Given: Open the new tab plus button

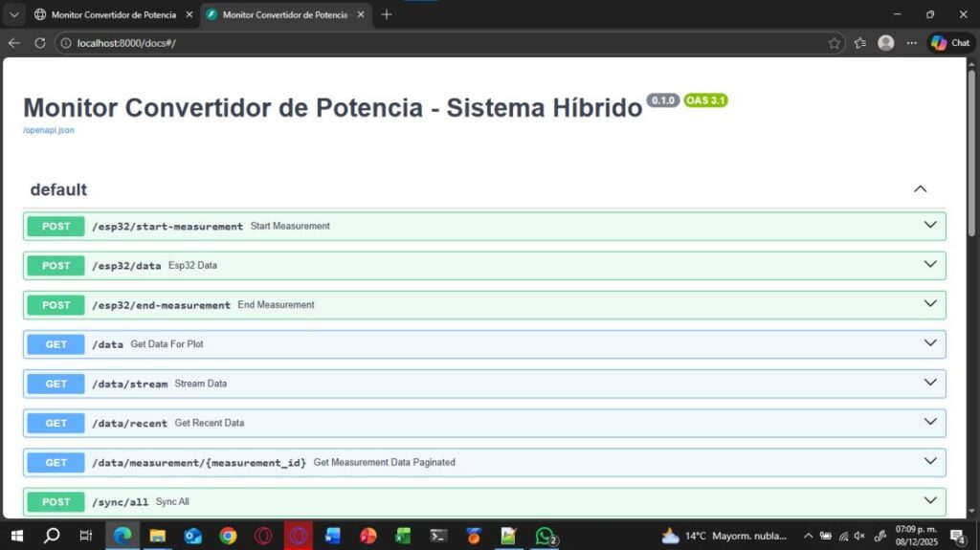Looking at the screenshot, I should pos(387,14).
